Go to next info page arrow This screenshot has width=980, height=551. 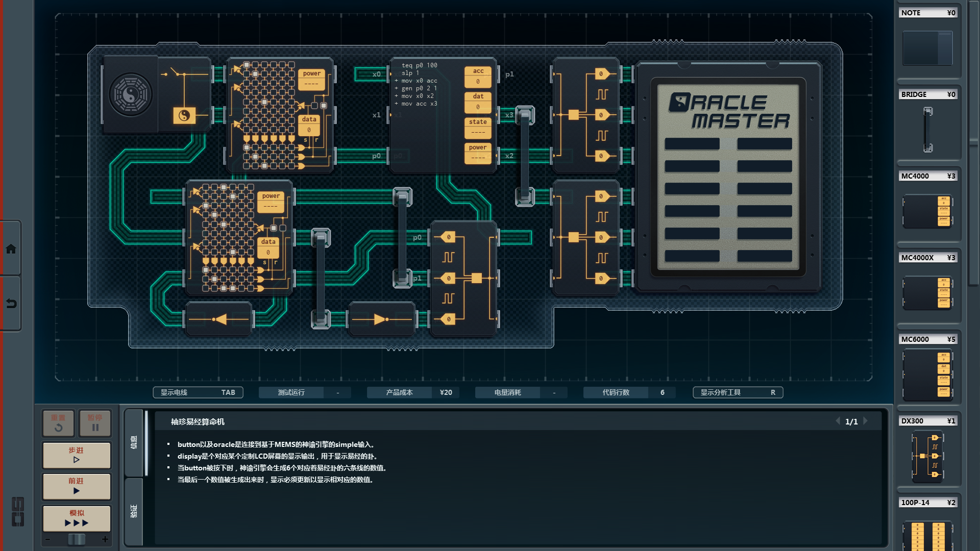(x=866, y=421)
